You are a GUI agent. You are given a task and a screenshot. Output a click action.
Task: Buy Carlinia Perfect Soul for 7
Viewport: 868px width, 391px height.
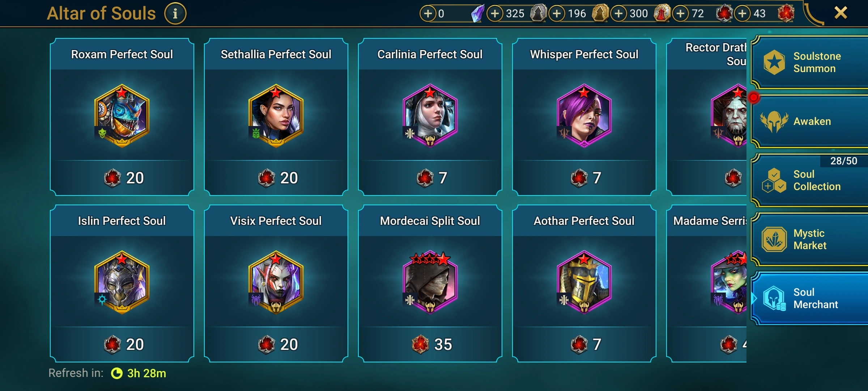click(430, 178)
